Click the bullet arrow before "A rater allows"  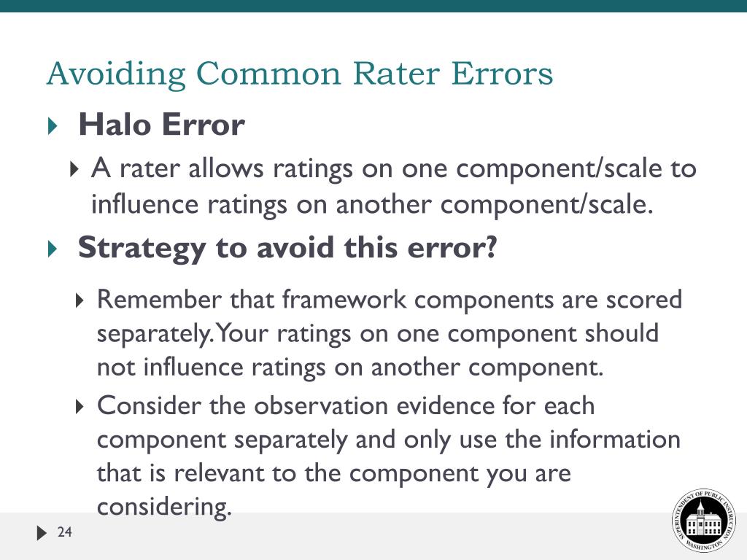pyautogui.click(x=74, y=170)
